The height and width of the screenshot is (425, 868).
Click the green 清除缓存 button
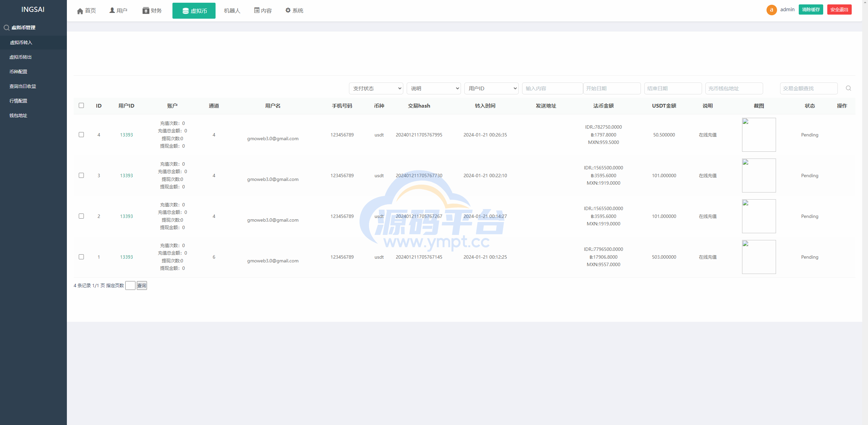click(811, 10)
